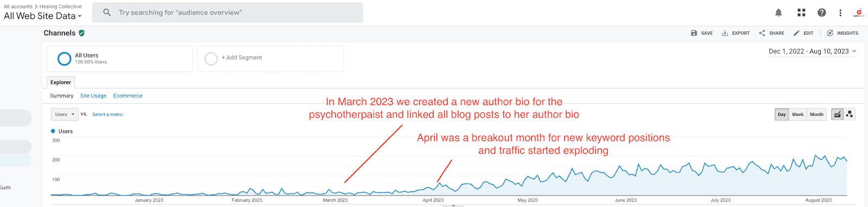This screenshot has height=207, width=868.
Task: Toggle chart granularity to Week
Action: [x=797, y=114]
